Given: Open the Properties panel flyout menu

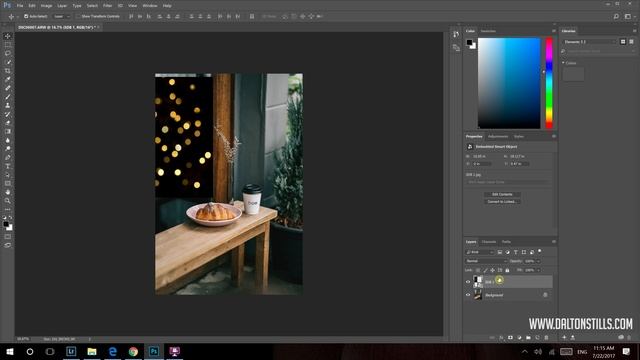Looking at the screenshot, I should click(554, 136).
